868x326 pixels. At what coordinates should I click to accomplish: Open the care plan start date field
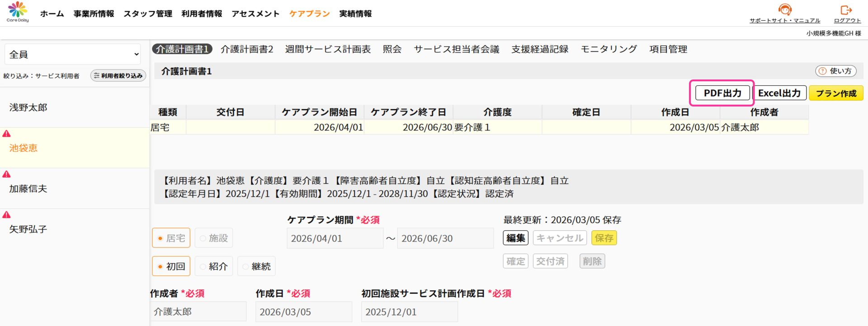(x=335, y=238)
